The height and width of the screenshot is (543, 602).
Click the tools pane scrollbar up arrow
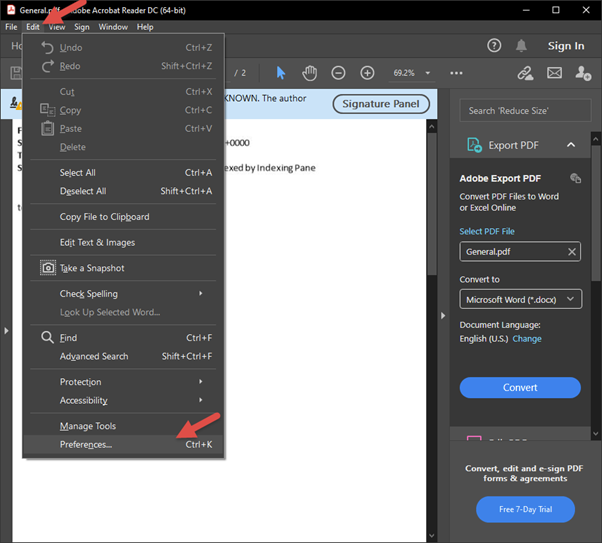click(x=596, y=138)
